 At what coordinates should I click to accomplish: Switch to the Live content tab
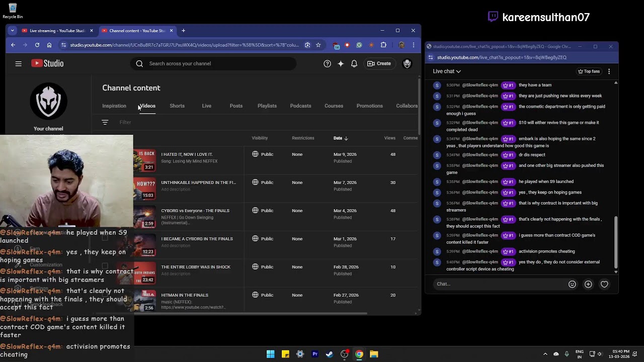tap(207, 106)
